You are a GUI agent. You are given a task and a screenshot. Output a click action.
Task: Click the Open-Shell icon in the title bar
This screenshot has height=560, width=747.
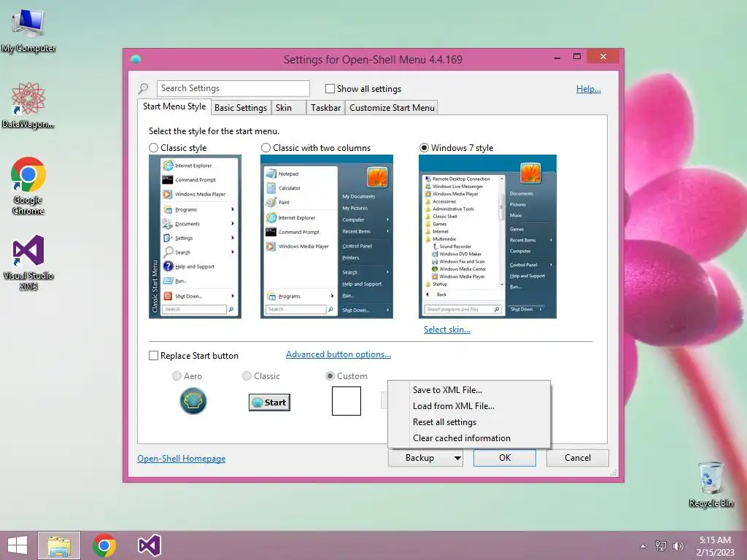tap(136, 60)
